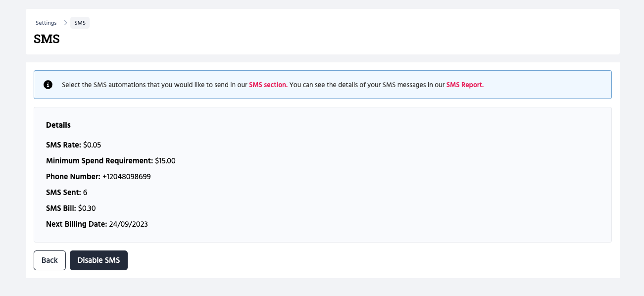Click the Phone Number label

tap(73, 177)
